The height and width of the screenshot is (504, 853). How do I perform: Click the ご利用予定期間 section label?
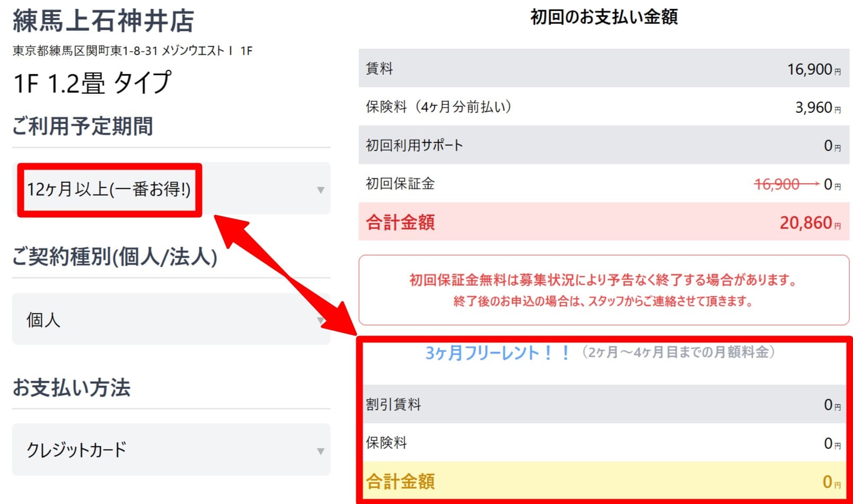pos(83,126)
